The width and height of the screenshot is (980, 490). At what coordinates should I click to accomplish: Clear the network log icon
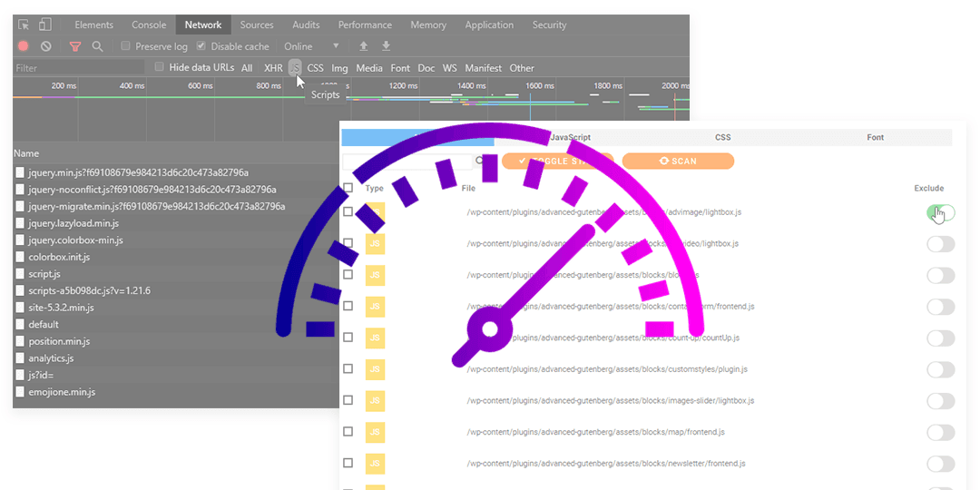[x=45, y=46]
